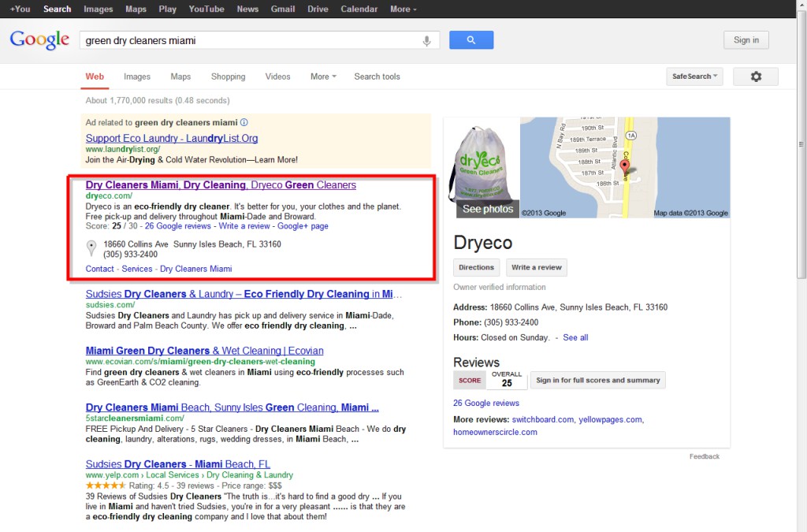Switch to the Images results tab

pyautogui.click(x=137, y=76)
